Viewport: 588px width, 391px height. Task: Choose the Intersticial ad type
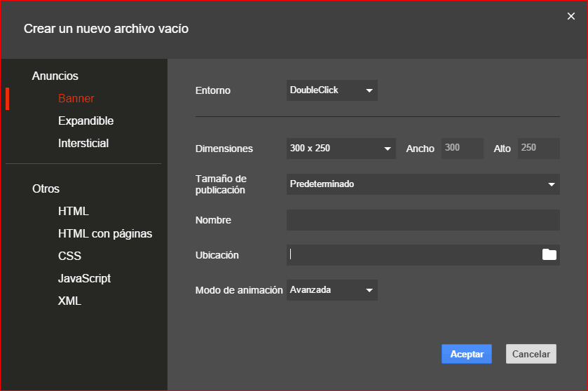coord(83,143)
